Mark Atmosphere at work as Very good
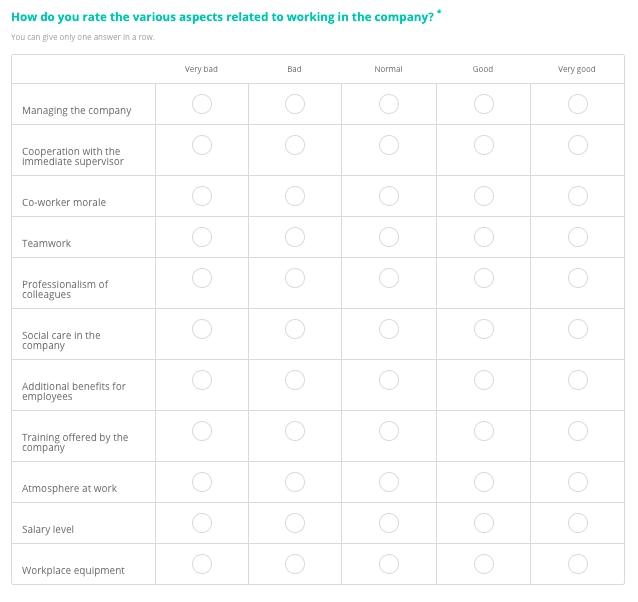The image size is (638, 602). (578, 482)
